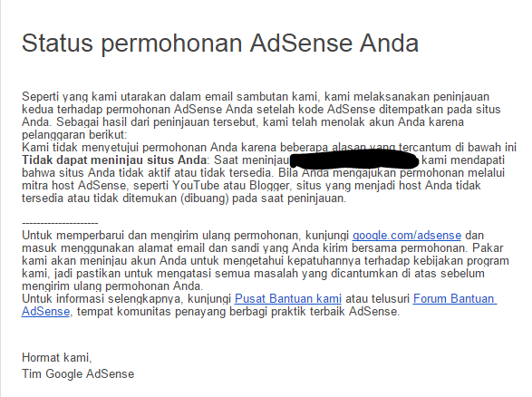
Task: Click the word YouTube in the paragraph
Action: click(x=196, y=185)
